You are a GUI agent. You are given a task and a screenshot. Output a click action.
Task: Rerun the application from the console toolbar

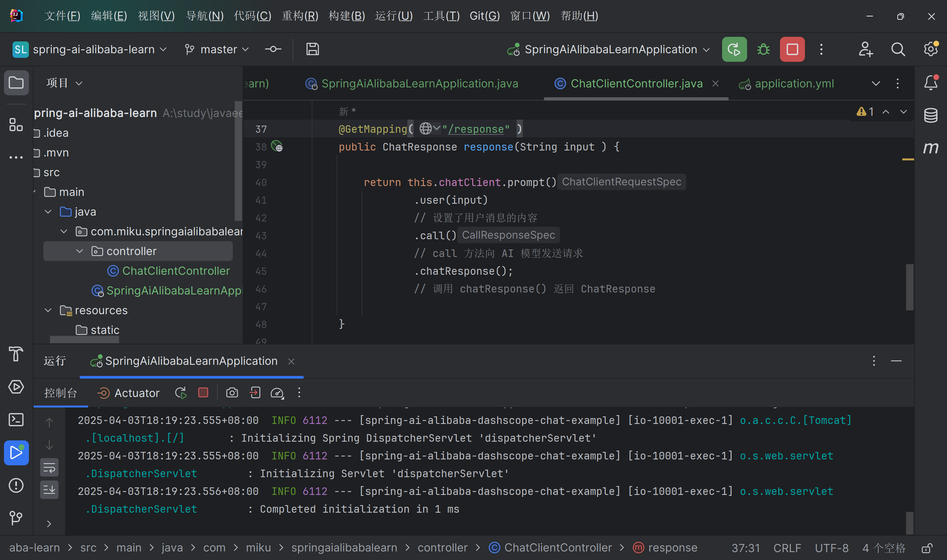(181, 392)
